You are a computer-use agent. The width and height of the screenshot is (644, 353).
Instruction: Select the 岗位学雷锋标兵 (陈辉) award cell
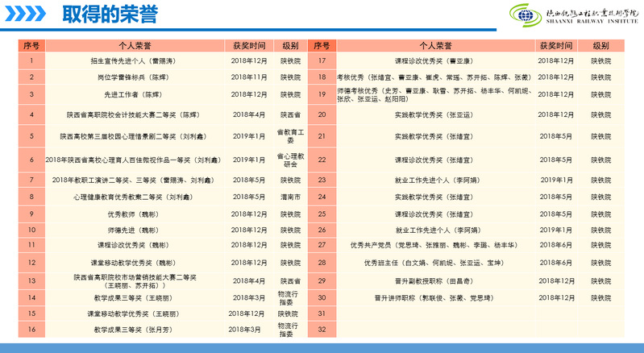pos(133,77)
